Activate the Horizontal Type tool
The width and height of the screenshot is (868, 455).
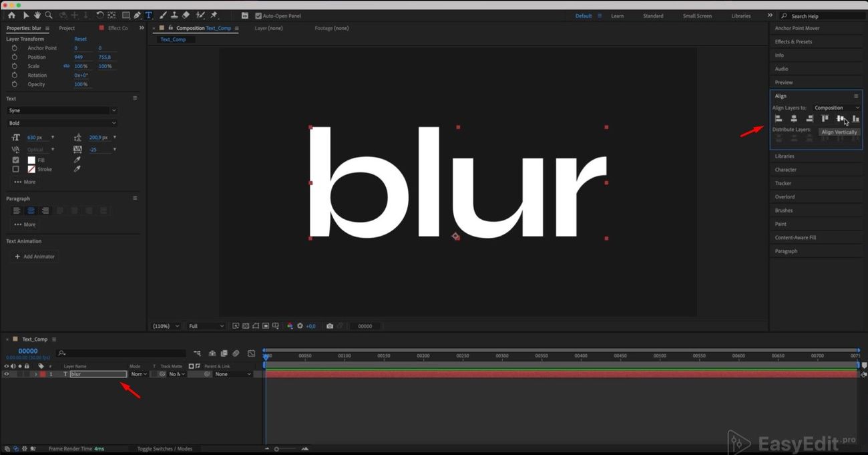[148, 15]
